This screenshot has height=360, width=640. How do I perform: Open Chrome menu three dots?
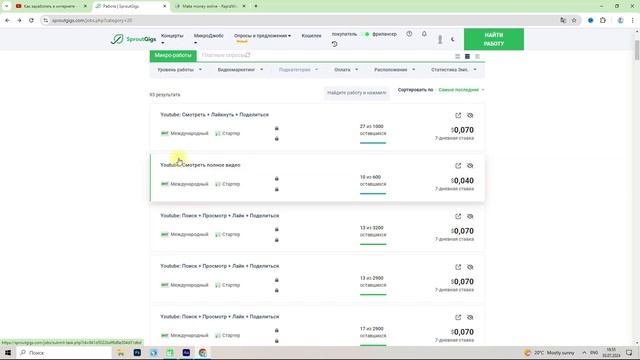pos(633,20)
